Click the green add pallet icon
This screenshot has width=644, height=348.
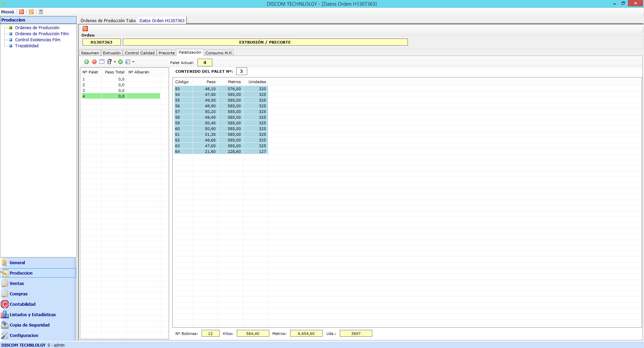coord(87,62)
